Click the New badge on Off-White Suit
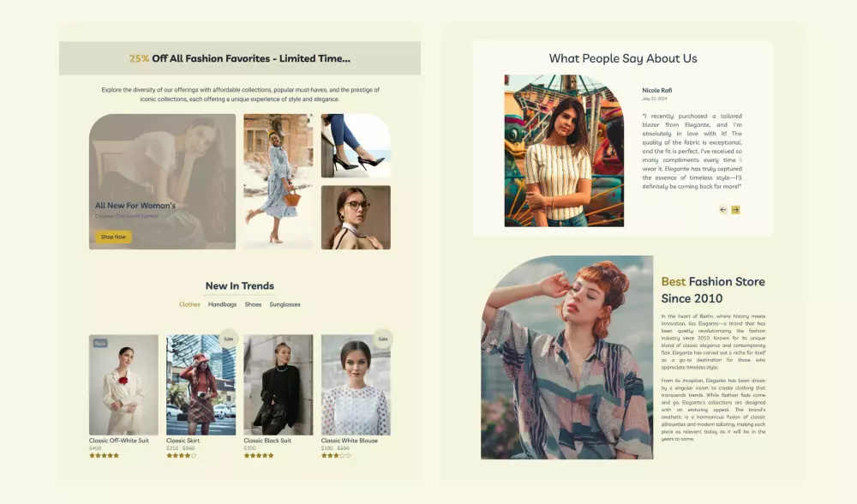 click(x=100, y=344)
